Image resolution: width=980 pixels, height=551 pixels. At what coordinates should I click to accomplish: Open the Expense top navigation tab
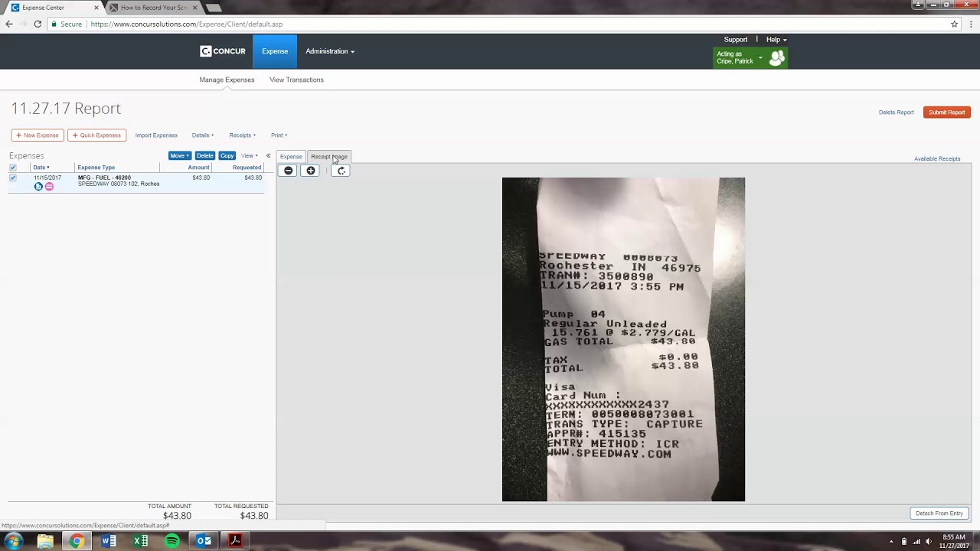click(275, 51)
